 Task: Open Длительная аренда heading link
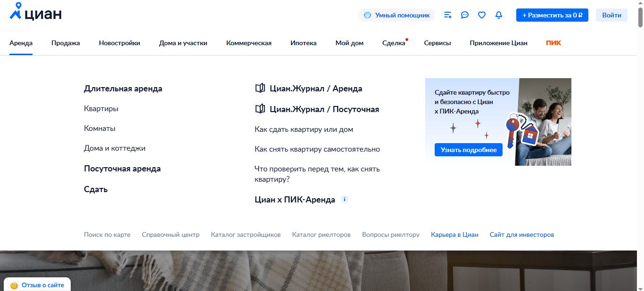pyautogui.click(x=123, y=89)
